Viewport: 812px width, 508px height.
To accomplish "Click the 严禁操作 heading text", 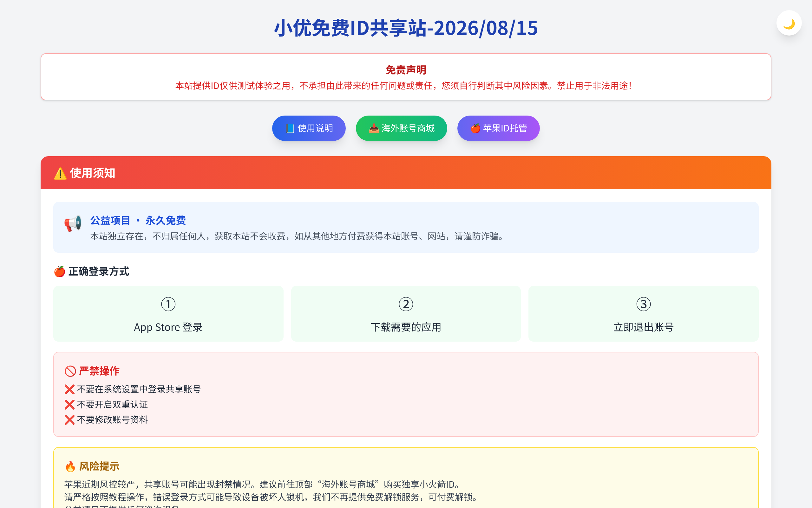I will (99, 371).
